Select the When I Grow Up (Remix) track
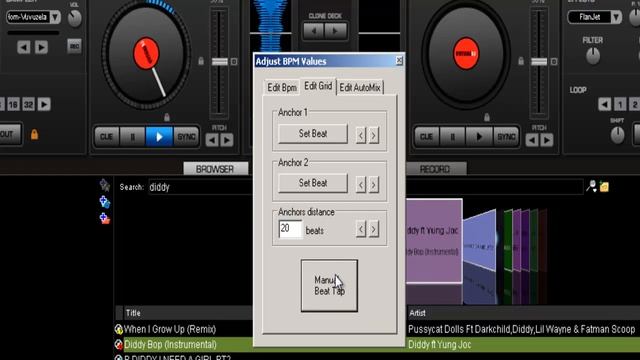 click(x=170, y=329)
